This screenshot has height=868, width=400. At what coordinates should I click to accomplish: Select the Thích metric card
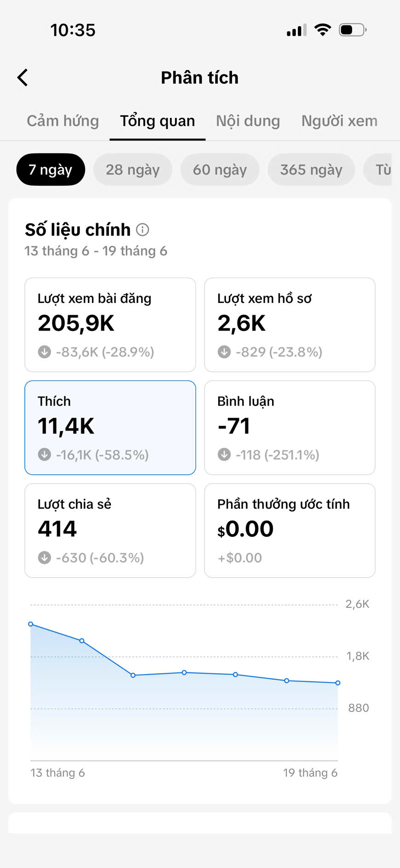[110, 427]
